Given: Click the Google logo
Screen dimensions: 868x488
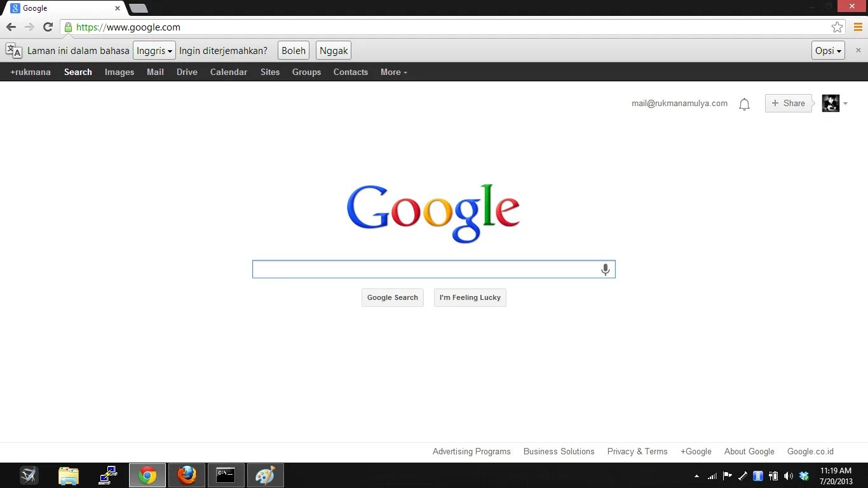Looking at the screenshot, I should [433, 213].
